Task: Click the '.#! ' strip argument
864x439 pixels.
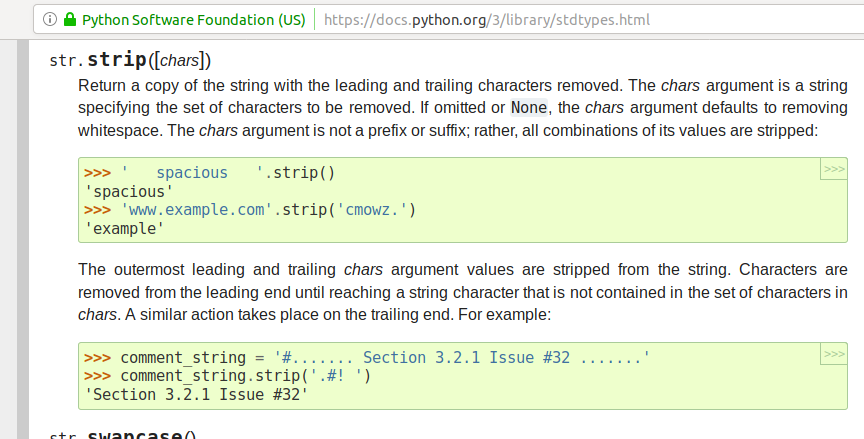Action: pyautogui.click(x=336, y=376)
